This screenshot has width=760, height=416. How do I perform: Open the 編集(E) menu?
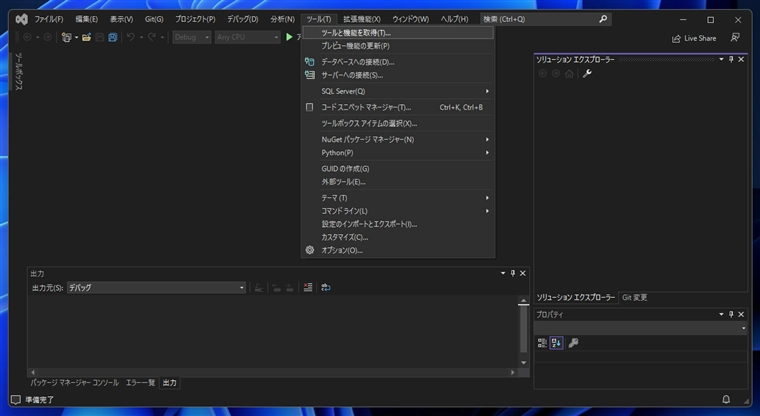click(x=86, y=19)
